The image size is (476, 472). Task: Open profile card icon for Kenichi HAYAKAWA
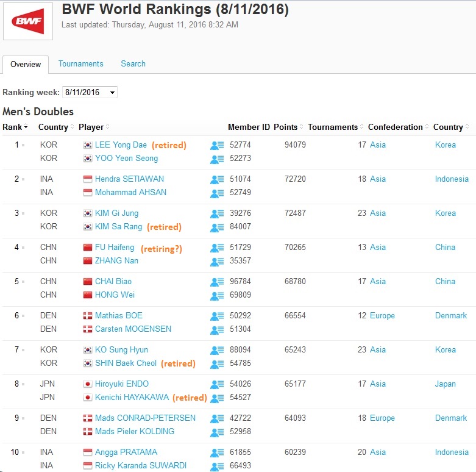pyautogui.click(x=217, y=398)
